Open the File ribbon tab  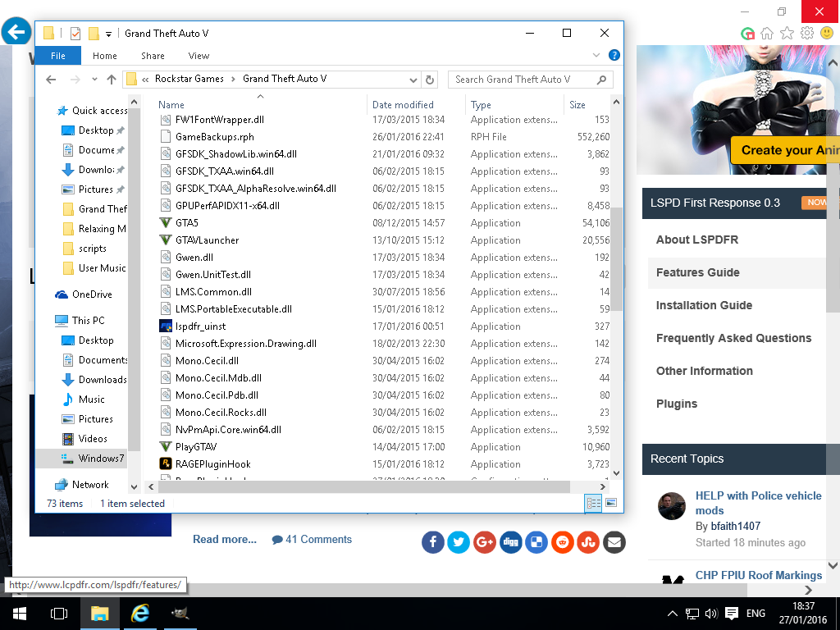(58, 56)
